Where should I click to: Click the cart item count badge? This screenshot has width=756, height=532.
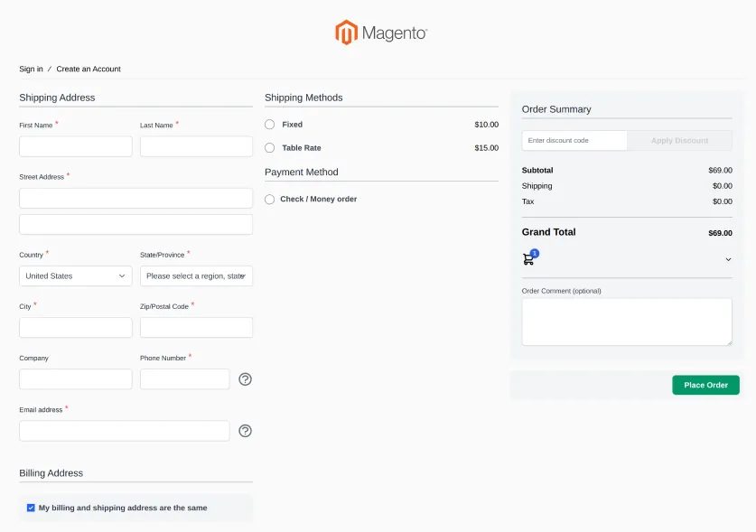point(535,251)
